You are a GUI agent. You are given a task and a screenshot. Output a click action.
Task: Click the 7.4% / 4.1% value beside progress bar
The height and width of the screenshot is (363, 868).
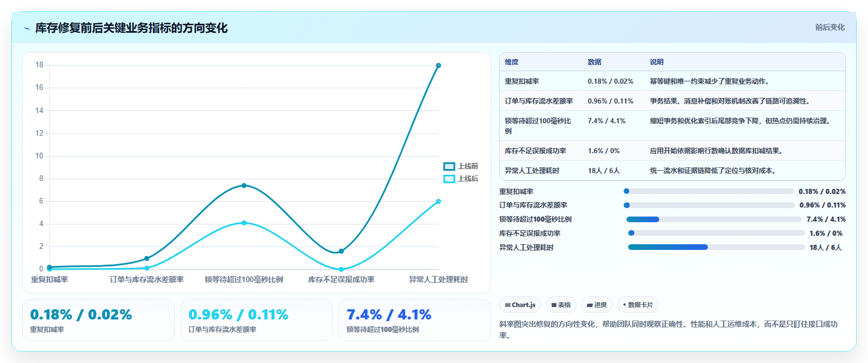coord(826,219)
